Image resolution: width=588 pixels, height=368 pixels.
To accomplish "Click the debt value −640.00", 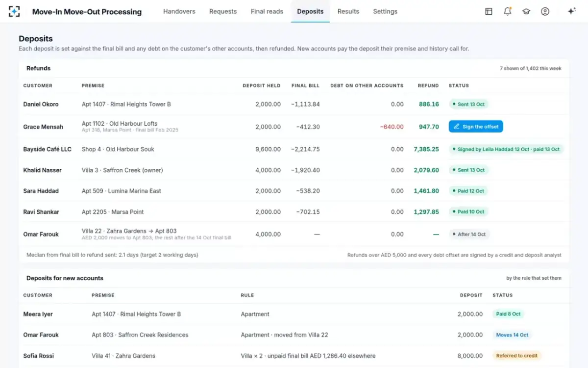I will click(x=392, y=127).
